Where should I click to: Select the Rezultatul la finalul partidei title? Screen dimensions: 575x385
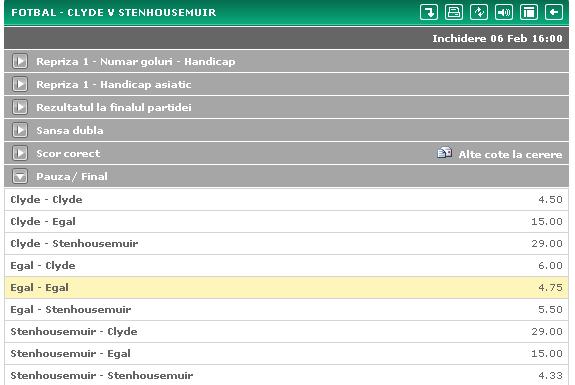point(114,107)
